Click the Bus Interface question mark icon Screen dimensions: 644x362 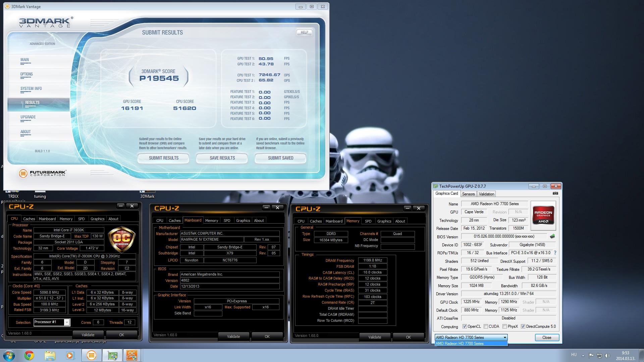point(555,253)
